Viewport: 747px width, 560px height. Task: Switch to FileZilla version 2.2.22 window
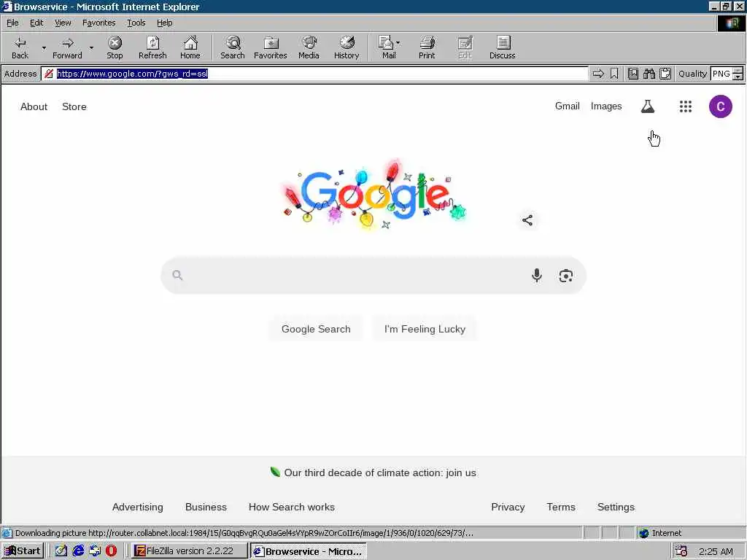pos(190,551)
